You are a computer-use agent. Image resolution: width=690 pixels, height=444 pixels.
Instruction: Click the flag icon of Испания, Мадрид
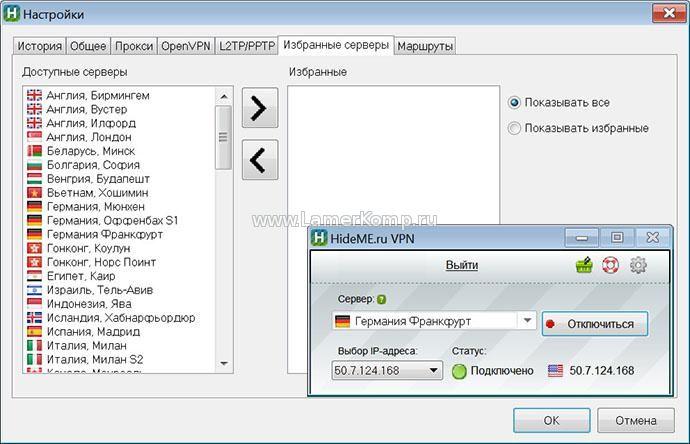tap(34, 331)
